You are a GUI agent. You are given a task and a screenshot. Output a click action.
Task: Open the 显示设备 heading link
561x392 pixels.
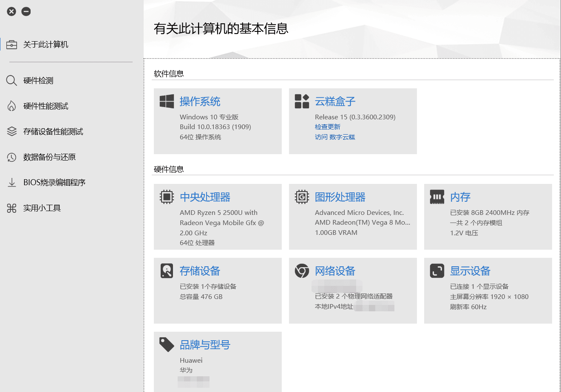(470, 271)
